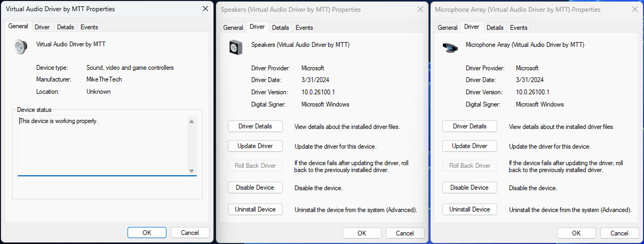644x244 pixels.
Task: Click Update Driver in Speakers Properties
Action: tap(255, 146)
